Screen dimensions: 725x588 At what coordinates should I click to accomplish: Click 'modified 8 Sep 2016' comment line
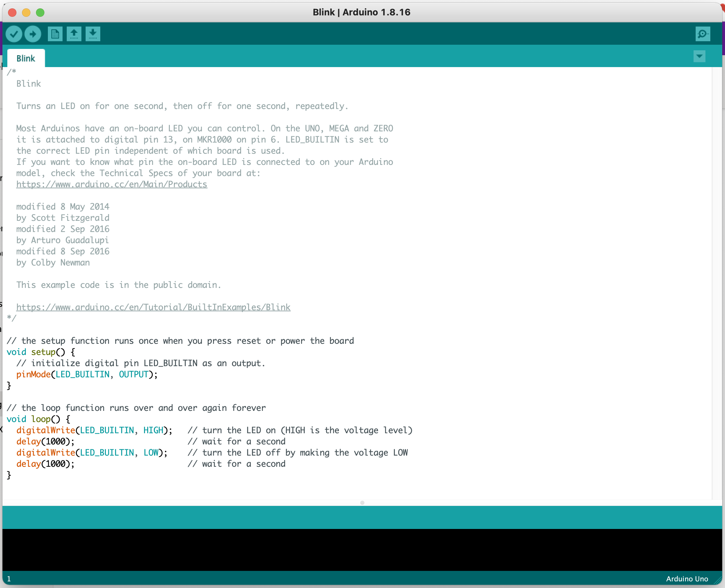point(63,251)
